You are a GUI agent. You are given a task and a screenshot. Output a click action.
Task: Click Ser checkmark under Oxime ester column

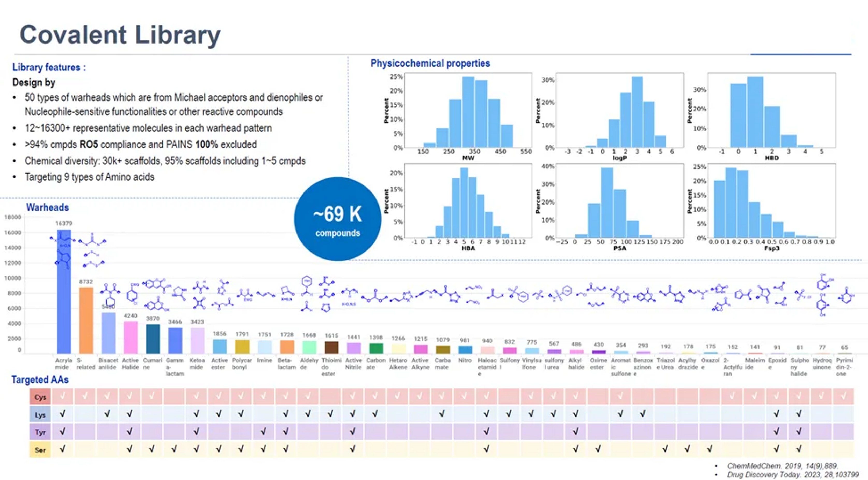pos(598,449)
